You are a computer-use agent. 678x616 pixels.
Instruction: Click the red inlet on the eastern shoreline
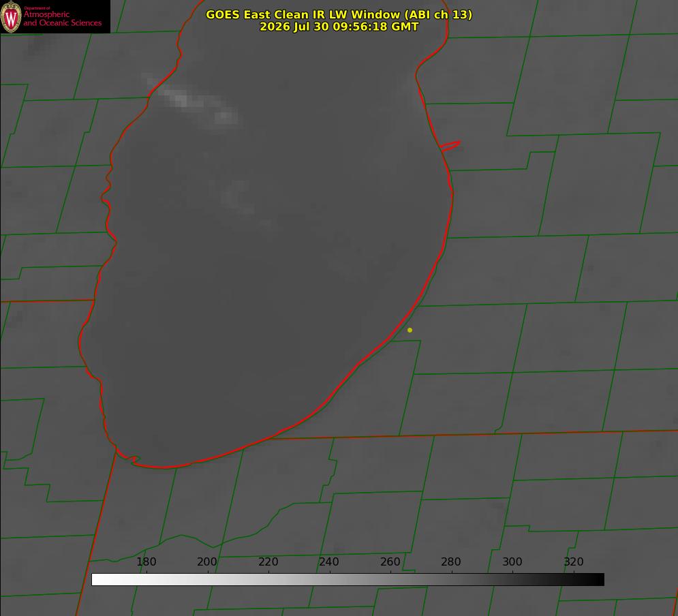450,146
